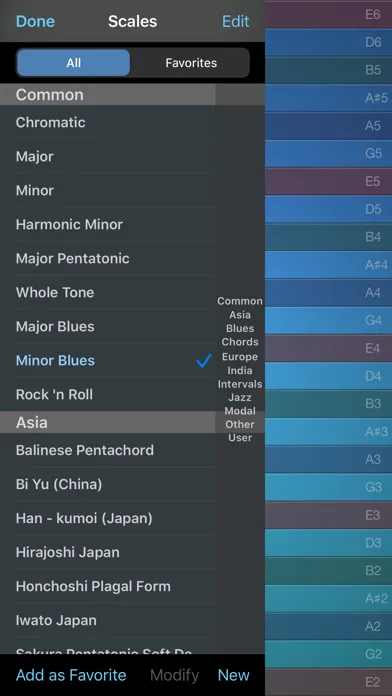The image size is (392, 696).
Task: Tap the G4 note strip
Action: tap(329, 320)
